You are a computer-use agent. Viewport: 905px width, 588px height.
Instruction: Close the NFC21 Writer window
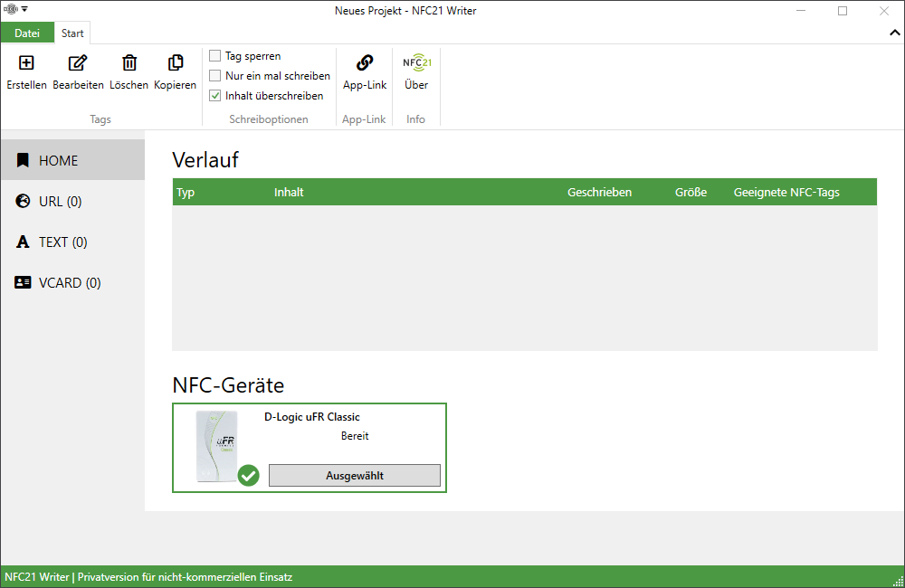coord(884,11)
